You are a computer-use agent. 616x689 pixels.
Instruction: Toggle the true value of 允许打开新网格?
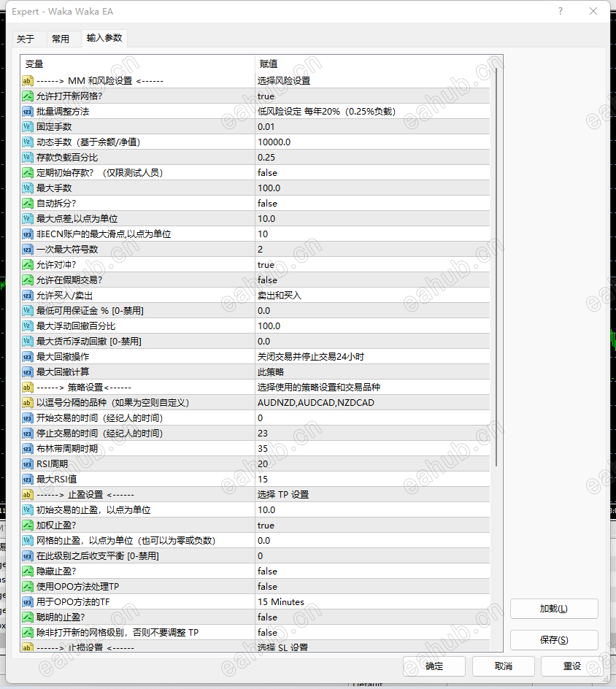372,96
